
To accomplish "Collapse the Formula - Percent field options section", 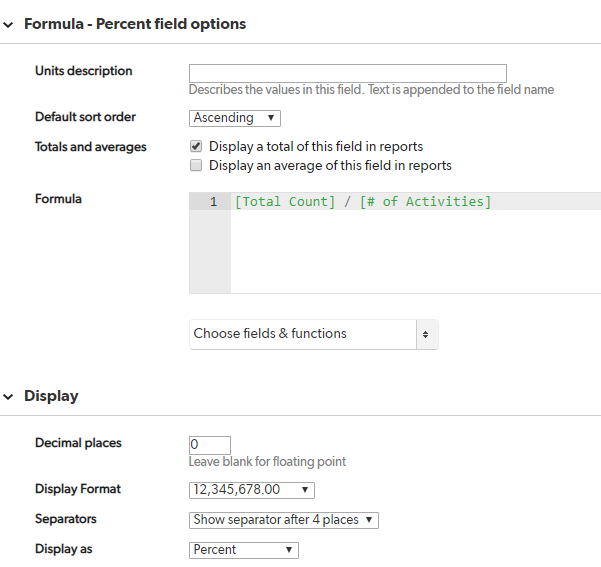I will coord(8,25).
